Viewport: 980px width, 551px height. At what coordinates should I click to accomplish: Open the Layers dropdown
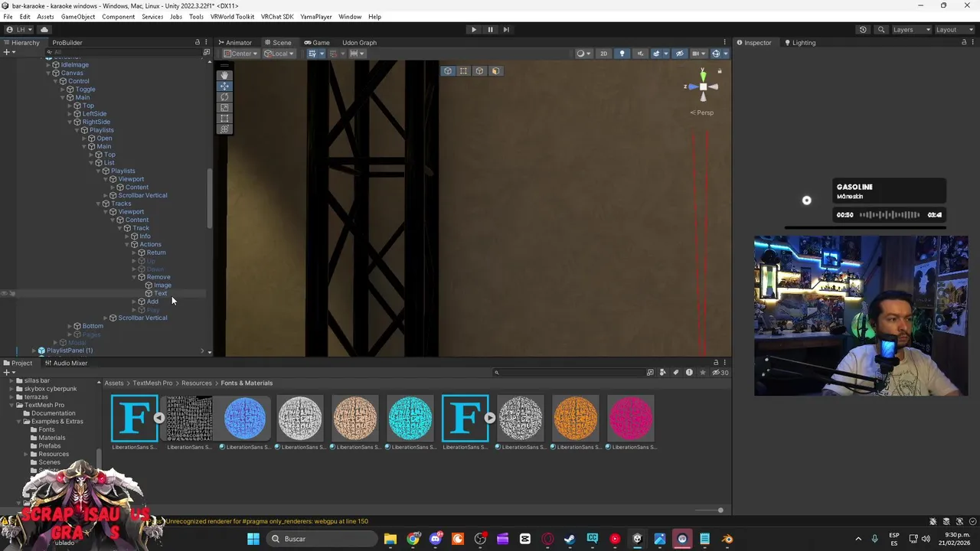coord(910,30)
